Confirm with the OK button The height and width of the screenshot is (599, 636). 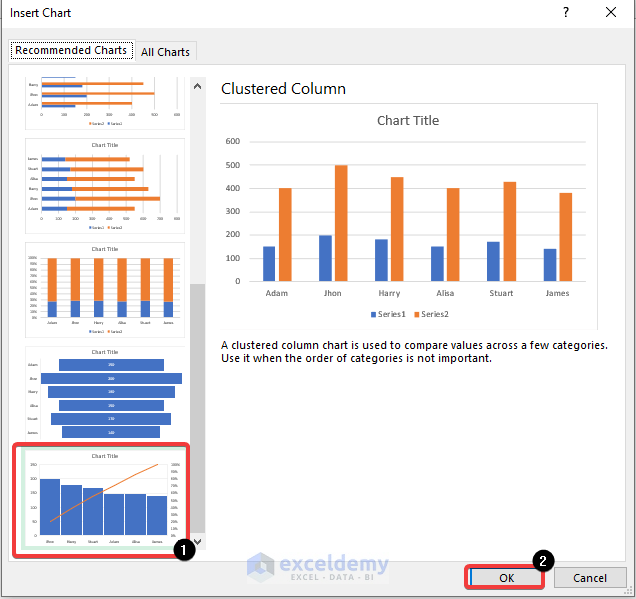[x=505, y=578]
